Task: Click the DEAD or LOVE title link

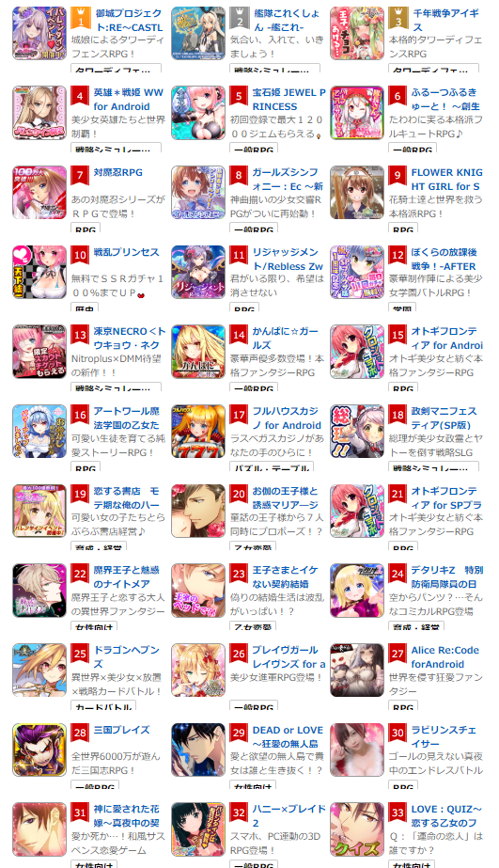Action: 288,736
